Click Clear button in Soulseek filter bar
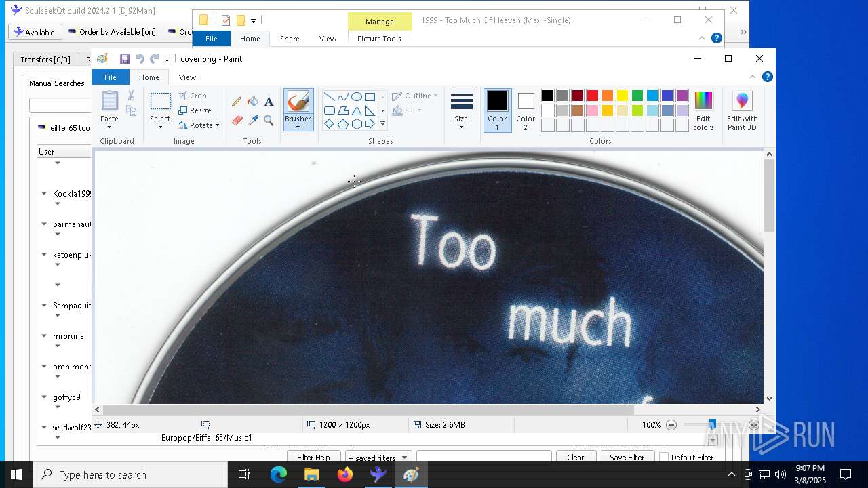Viewport: 868px width, 488px height. (575, 457)
